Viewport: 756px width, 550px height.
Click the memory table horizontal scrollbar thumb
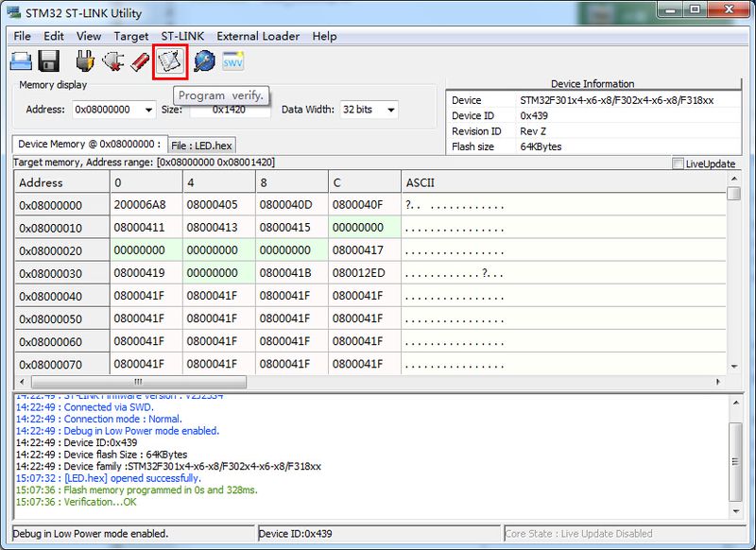139,382
